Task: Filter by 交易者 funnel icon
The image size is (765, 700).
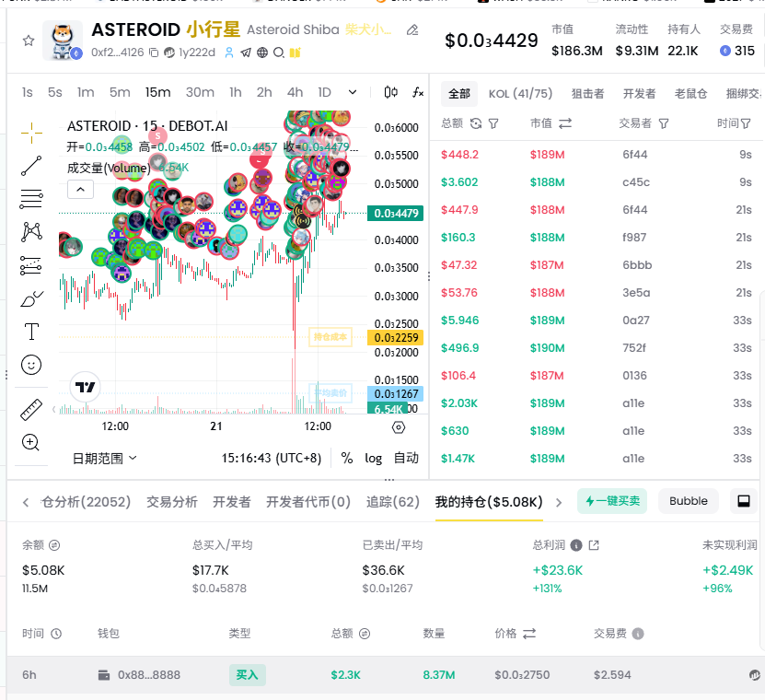Action: pos(664,123)
